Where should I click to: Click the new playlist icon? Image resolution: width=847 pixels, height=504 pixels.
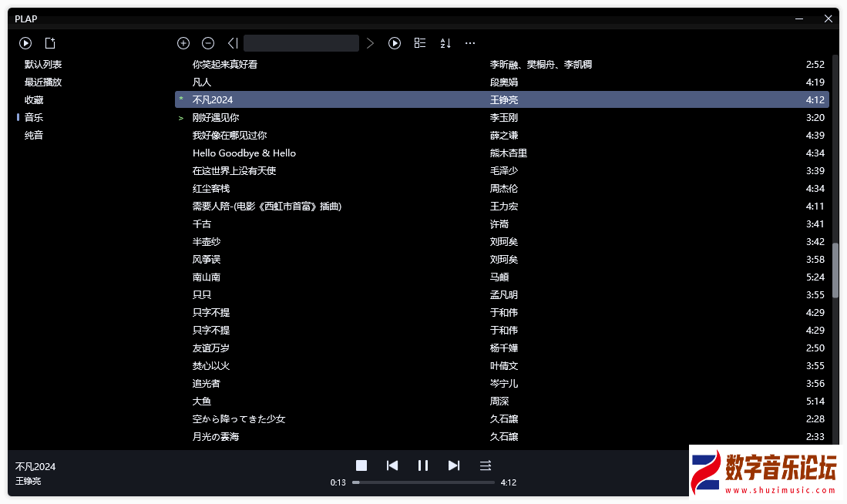(50, 43)
